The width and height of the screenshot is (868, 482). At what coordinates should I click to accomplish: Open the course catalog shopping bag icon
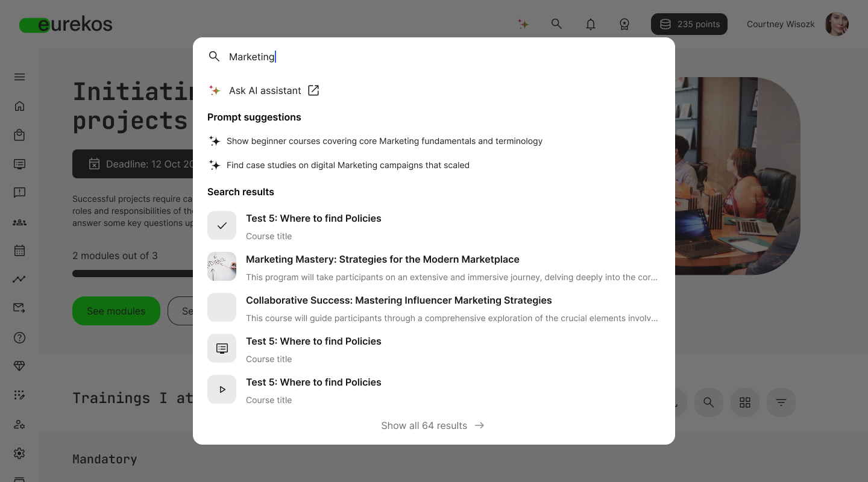19,134
